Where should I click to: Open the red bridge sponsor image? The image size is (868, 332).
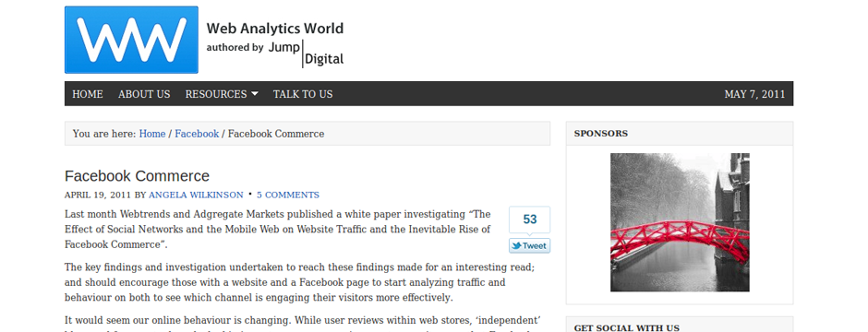680,222
